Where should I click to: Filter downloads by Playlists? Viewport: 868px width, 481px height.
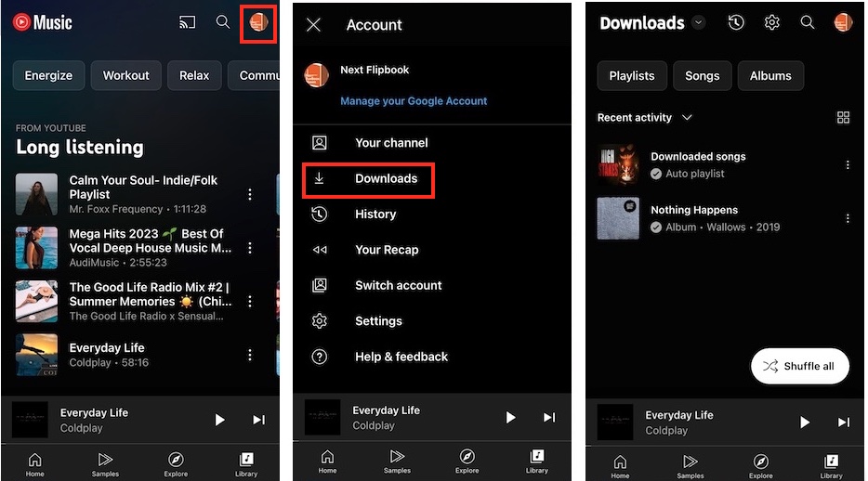[632, 76]
